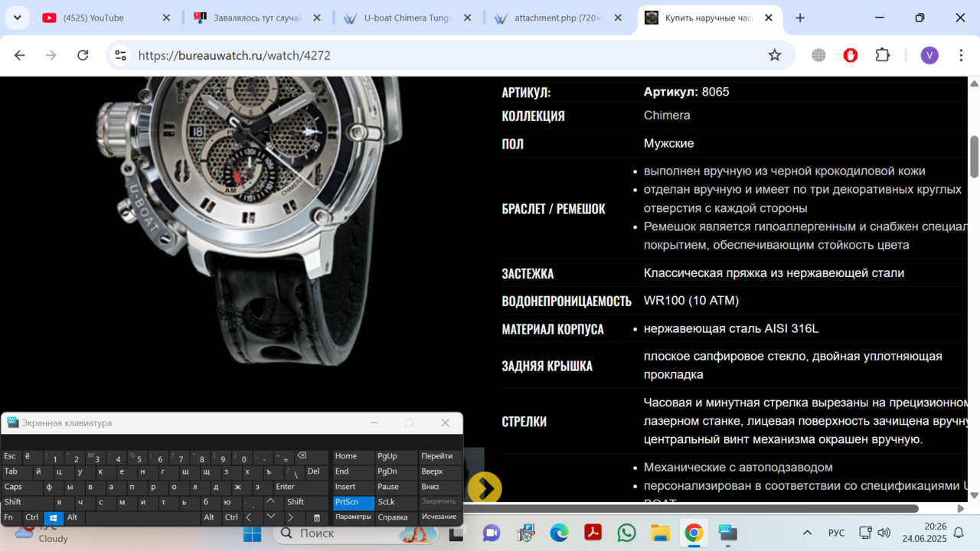Toggle right Alt on on-screen keyboard
Screen dimensions: 980x551
[209, 517]
